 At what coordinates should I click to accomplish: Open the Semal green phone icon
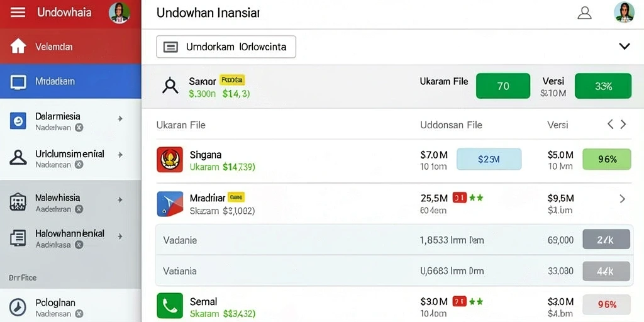tap(170, 306)
